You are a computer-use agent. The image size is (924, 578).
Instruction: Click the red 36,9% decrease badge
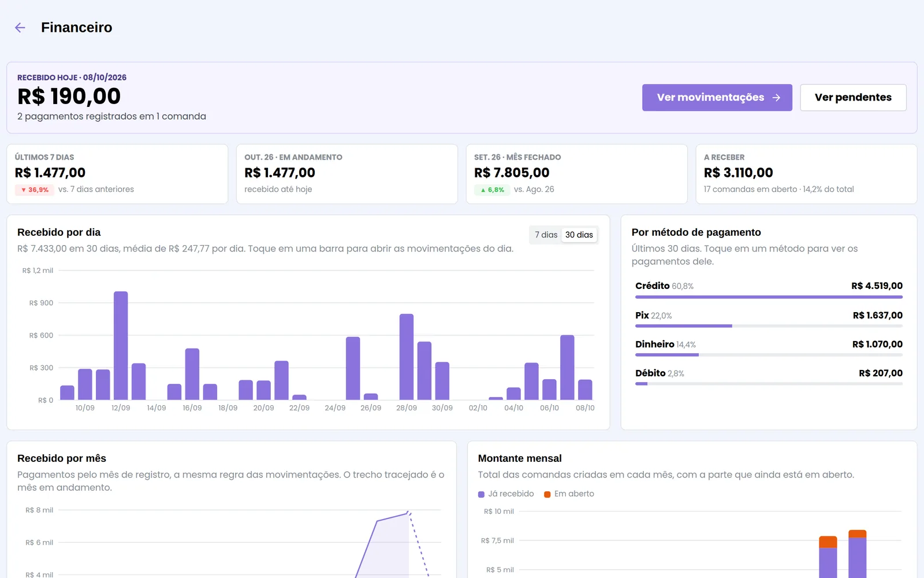pyautogui.click(x=34, y=190)
